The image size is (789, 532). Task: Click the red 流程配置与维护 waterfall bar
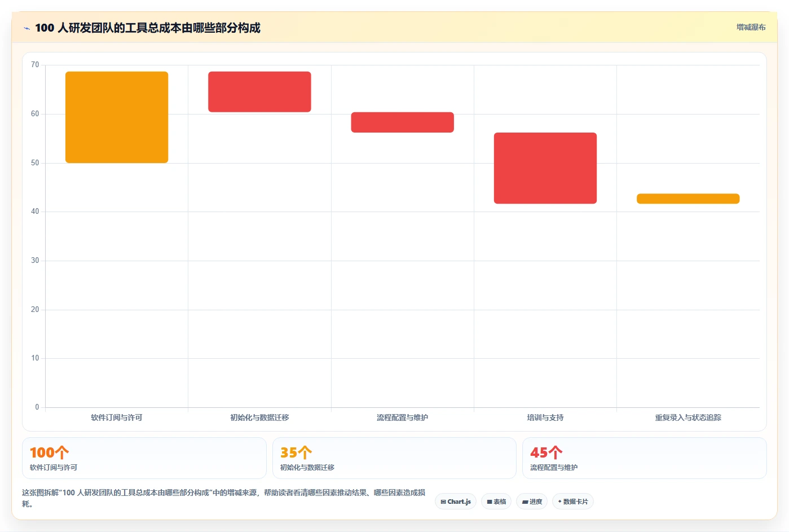(x=403, y=122)
